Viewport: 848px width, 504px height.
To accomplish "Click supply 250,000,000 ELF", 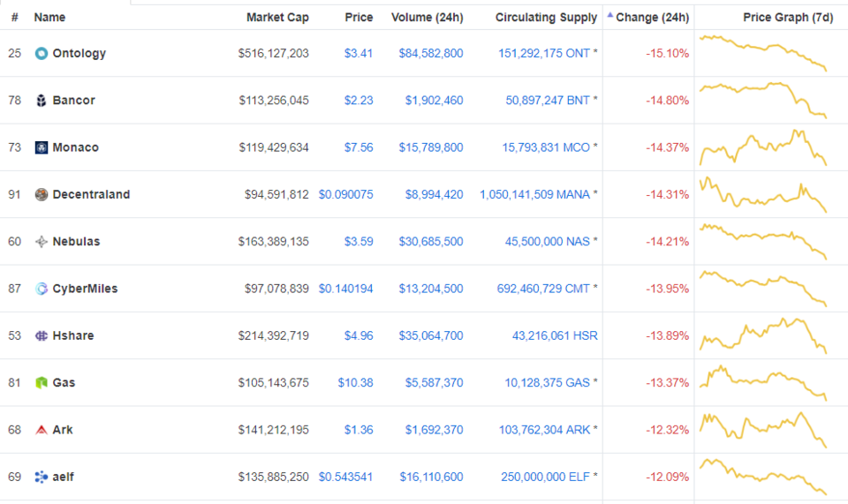I will (545, 477).
